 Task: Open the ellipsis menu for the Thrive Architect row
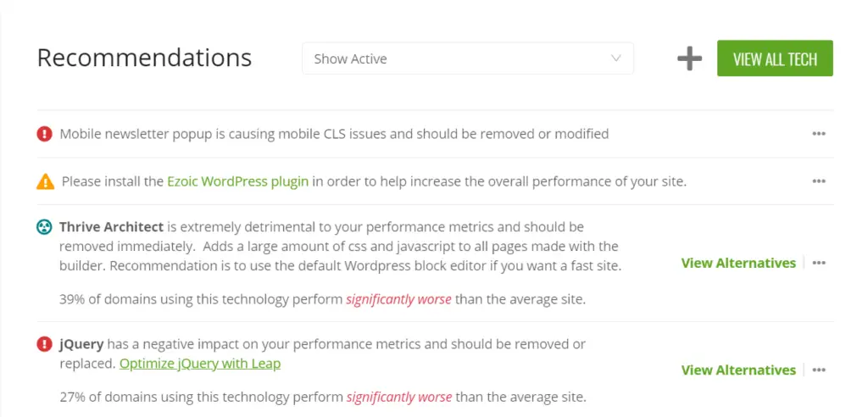click(x=819, y=263)
